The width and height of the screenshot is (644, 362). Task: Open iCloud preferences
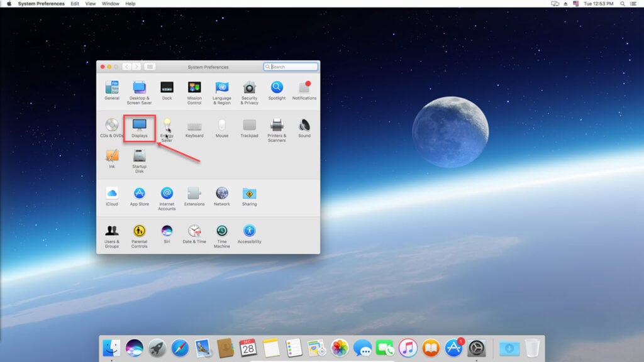pos(112,196)
